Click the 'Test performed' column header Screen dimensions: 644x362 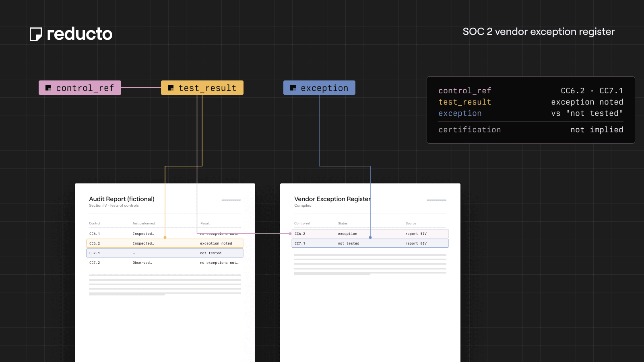click(x=144, y=223)
